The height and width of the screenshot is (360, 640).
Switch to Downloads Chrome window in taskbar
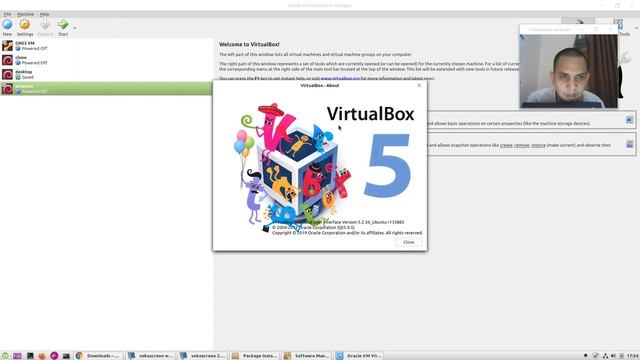[x=98, y=356]
